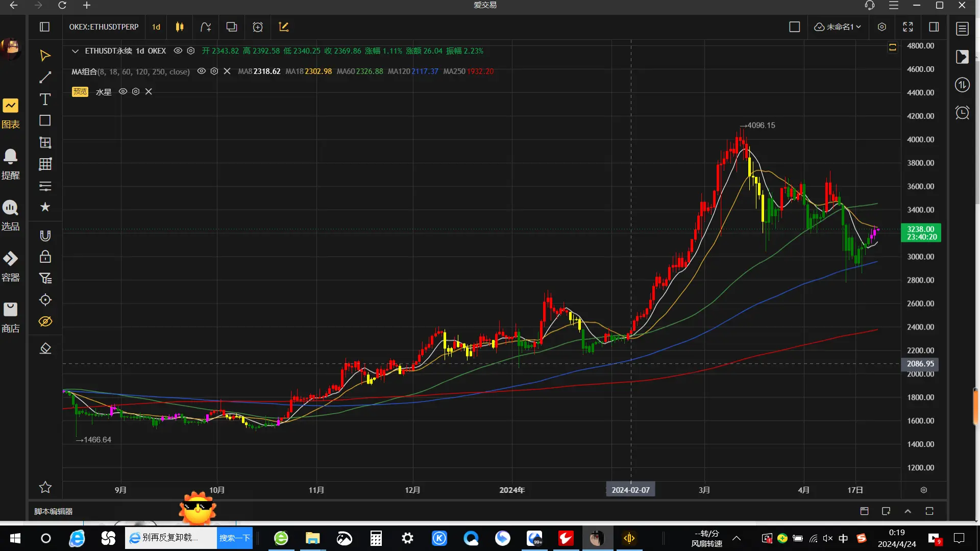
Task: Click the alarm clock alert icon
Action: pyautogui.click(x=962, y=112)
